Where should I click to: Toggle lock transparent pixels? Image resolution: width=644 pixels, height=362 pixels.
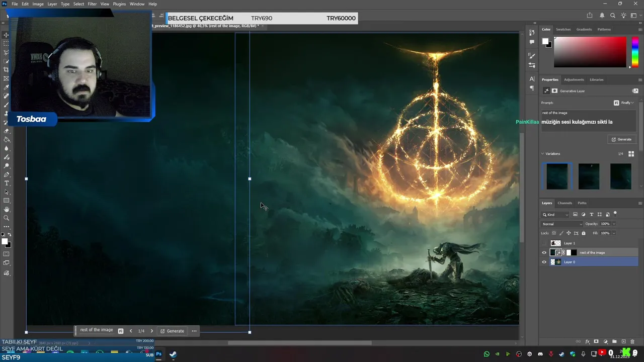[554, 233]
